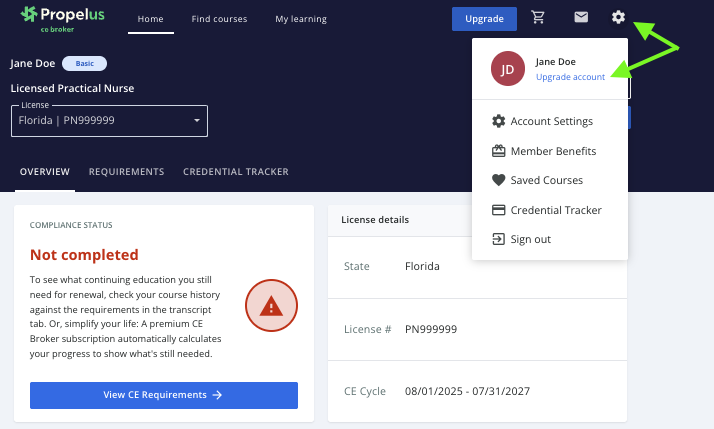This screenshot has height=429, width=714.
Task: Click View CE Requirements button
Action: point(164,395)
